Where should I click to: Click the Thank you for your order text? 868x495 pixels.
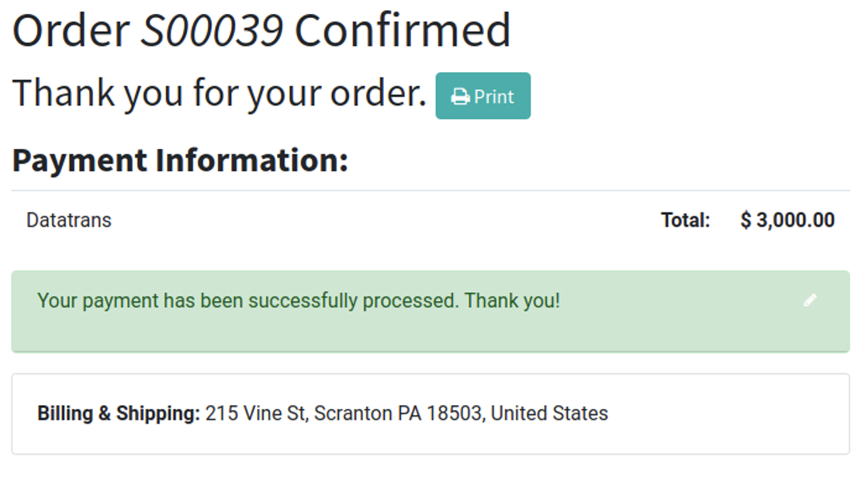click(220, 94)
